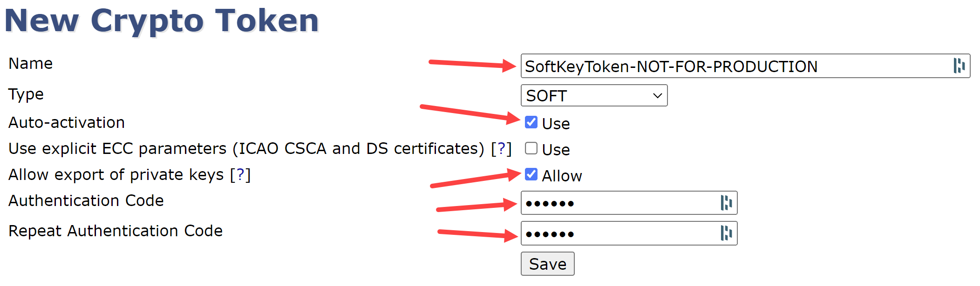Image resolution: width=980 pixels, height=286 pixels.
Task: Click the New Crypto Token heading
Action: coord(161,20)
